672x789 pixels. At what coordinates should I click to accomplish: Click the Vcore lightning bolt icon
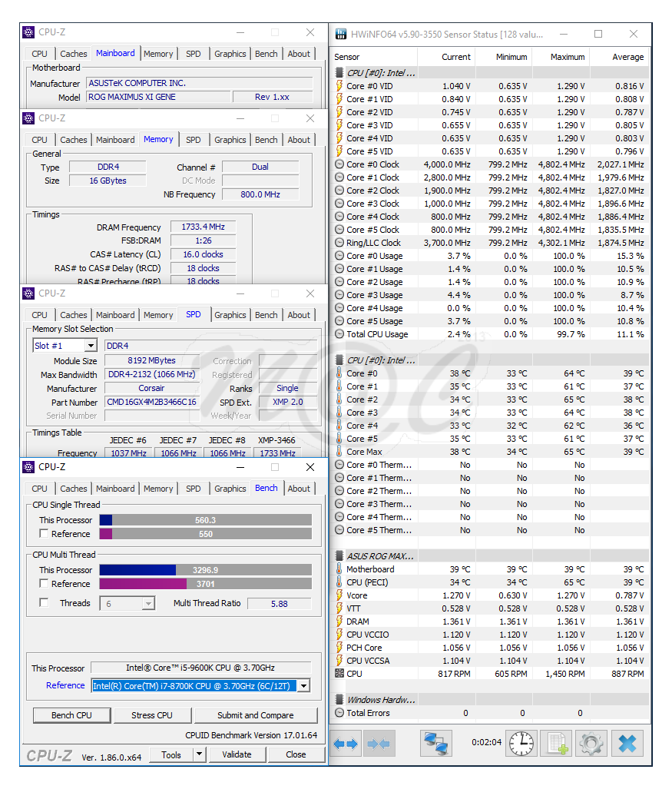click(339, 595)
